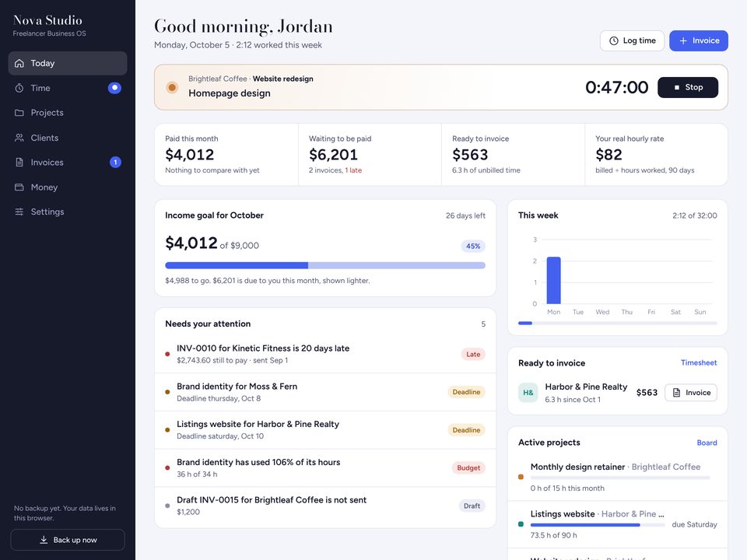Open the real hourly rate $82 card
The width and height of the screenshot is (747, 560).
[x=657, y=154]
